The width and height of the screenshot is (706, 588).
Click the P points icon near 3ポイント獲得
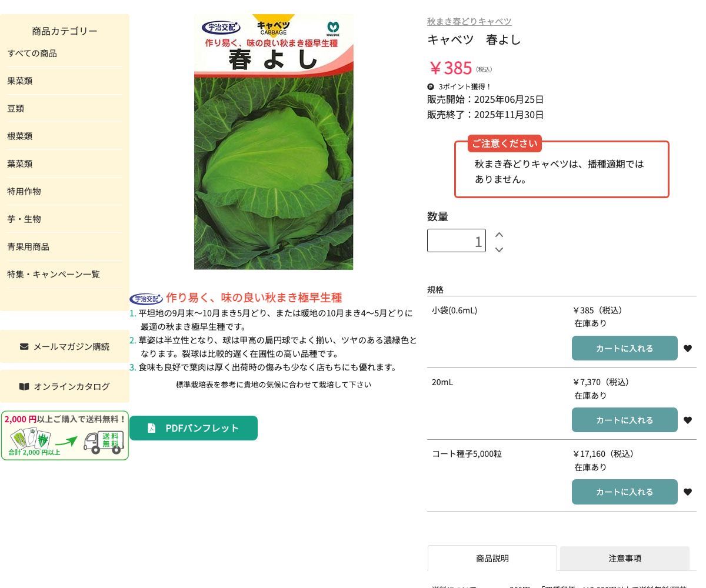coord(430,86)
